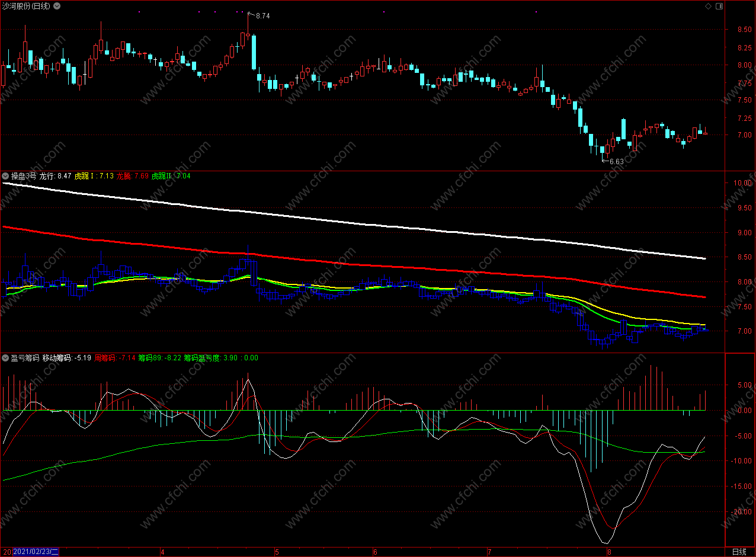Click the month 4 tick on time axis
The height and width of the screenshot is (557, 756).
(x=162, y=552)
